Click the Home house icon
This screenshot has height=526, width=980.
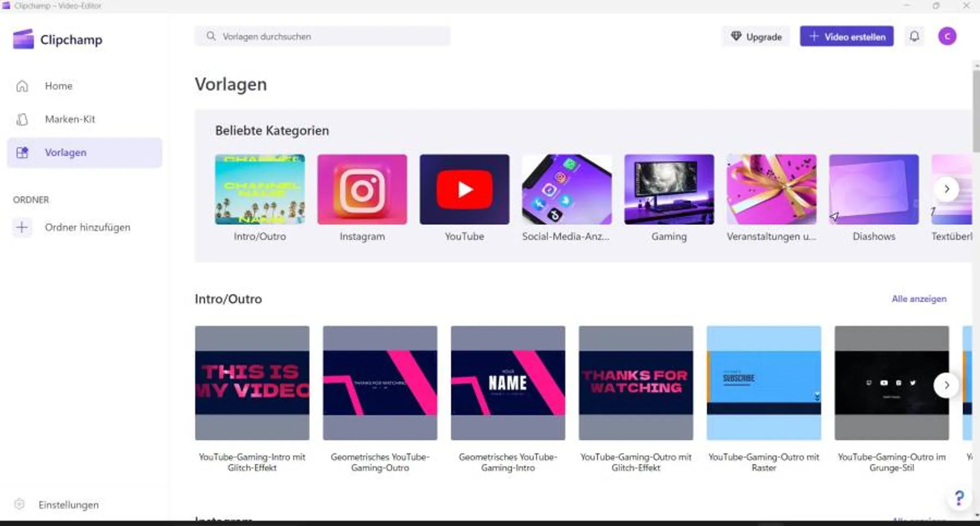click(x=22, y=86)
